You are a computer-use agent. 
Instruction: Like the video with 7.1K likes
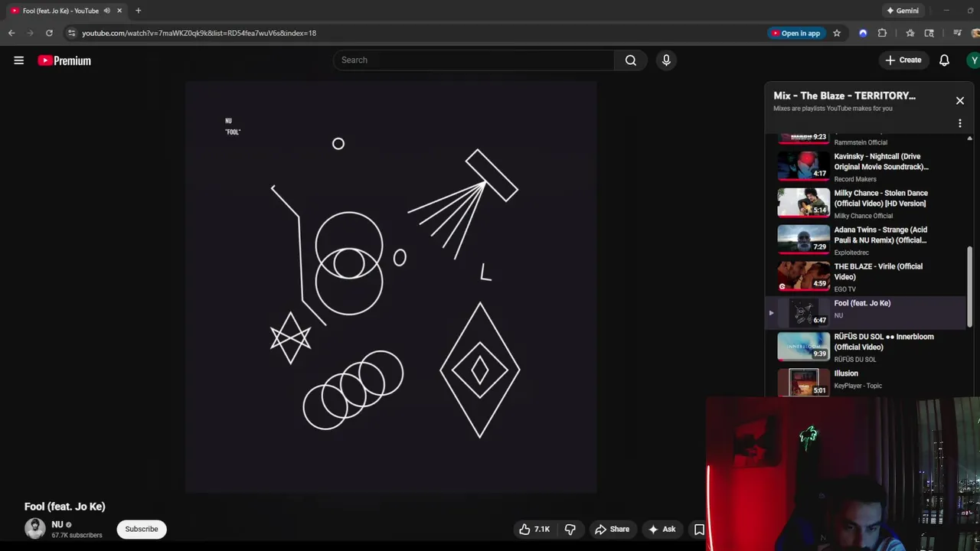click(x=534, y=529)
